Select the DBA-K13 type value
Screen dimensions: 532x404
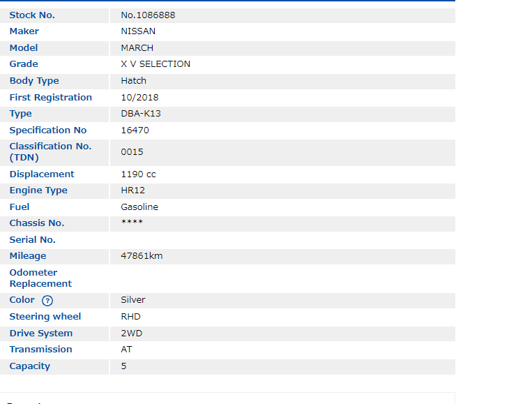[x=141, y=114]
